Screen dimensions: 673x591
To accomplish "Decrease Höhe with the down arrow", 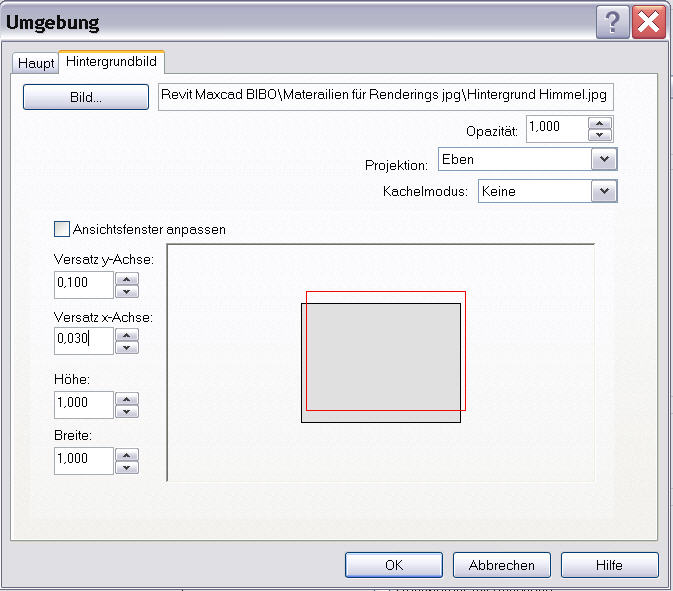I will pyautogui.click(x=127, y=412).
